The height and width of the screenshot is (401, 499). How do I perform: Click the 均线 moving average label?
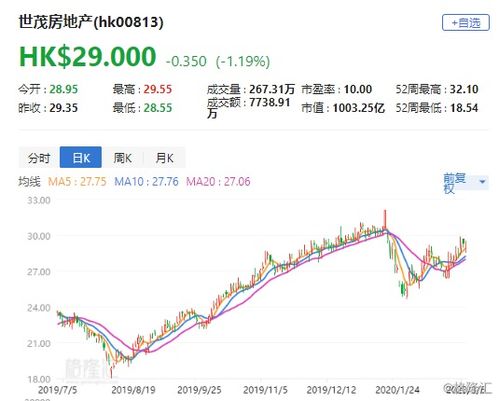tap(29, 182)
